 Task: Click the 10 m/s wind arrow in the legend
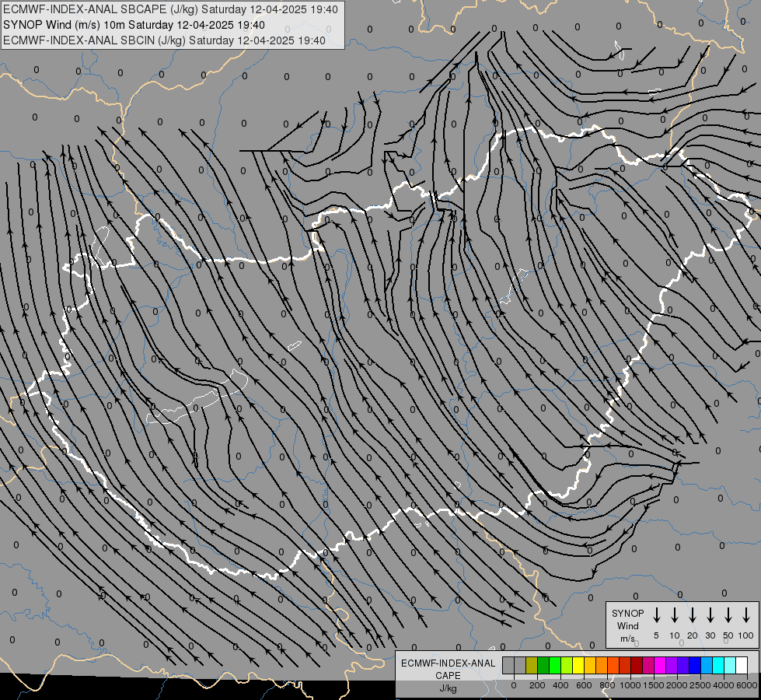pos(674,615)
